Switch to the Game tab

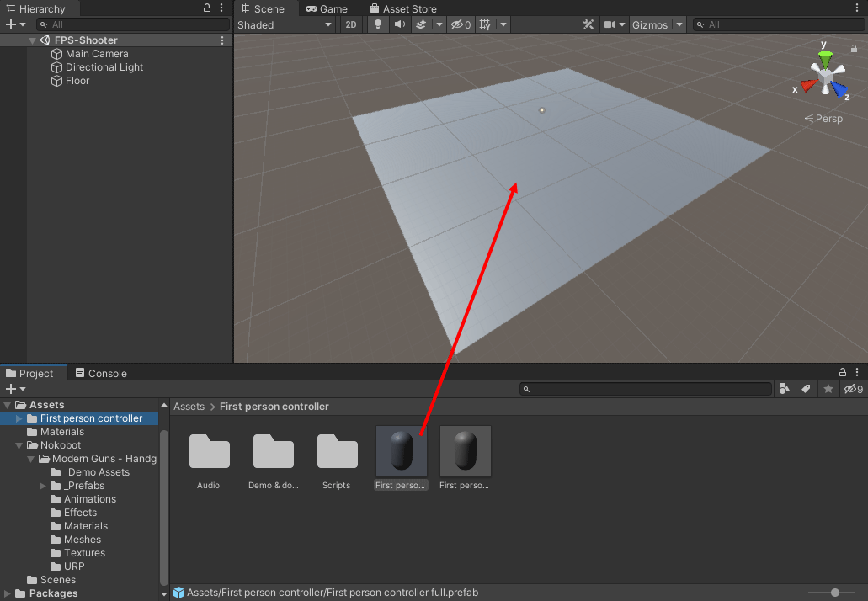[x=327, y=8]
